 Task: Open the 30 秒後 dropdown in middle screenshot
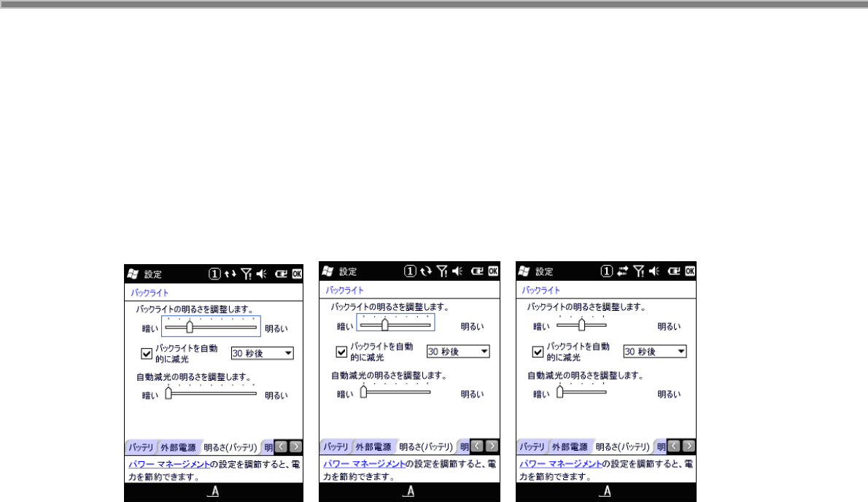click(x=458, y=352)
